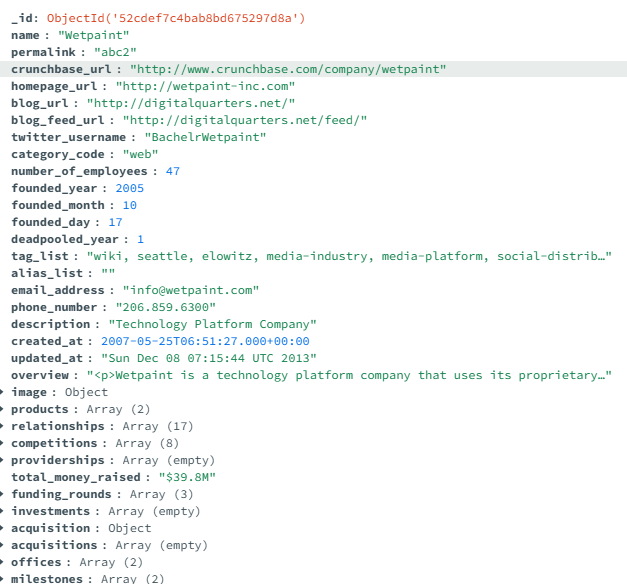Expand the investments array
627x584 pixels.
4,511
